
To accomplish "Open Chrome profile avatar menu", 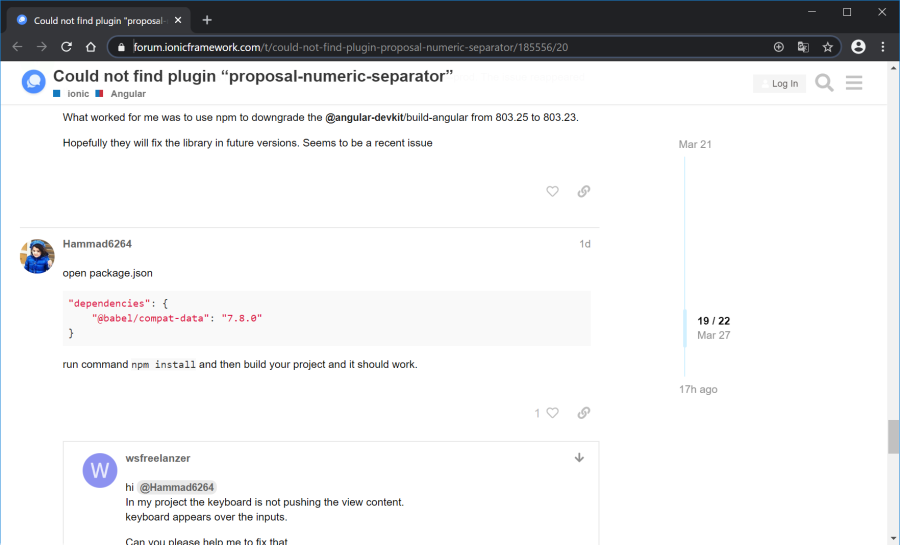I will tap(858, 47).
